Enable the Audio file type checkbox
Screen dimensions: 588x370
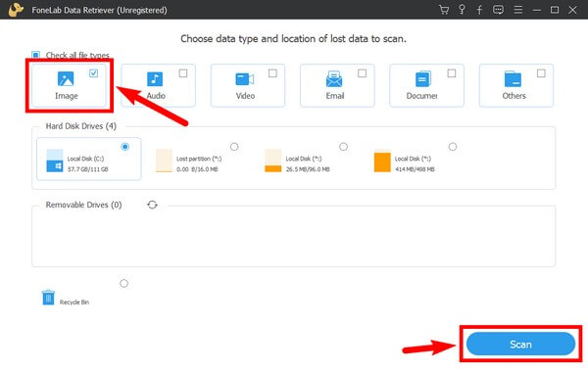(183, 73)
